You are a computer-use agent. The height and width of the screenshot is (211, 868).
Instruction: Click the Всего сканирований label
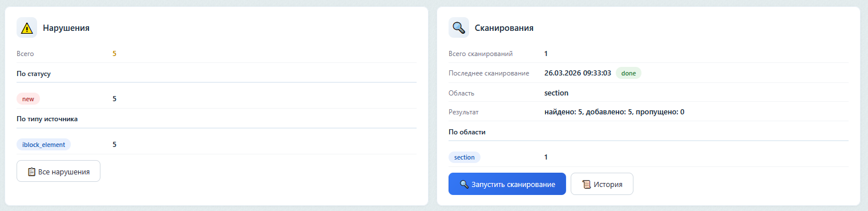481,54
